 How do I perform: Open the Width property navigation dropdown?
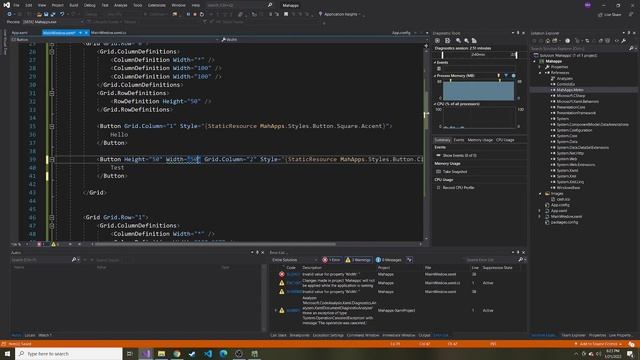click(323, 40)
